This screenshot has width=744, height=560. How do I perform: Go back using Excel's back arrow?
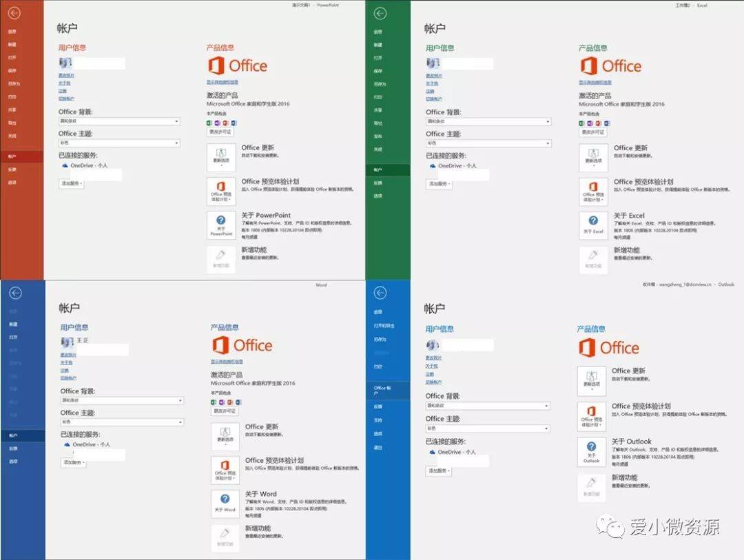380,14
